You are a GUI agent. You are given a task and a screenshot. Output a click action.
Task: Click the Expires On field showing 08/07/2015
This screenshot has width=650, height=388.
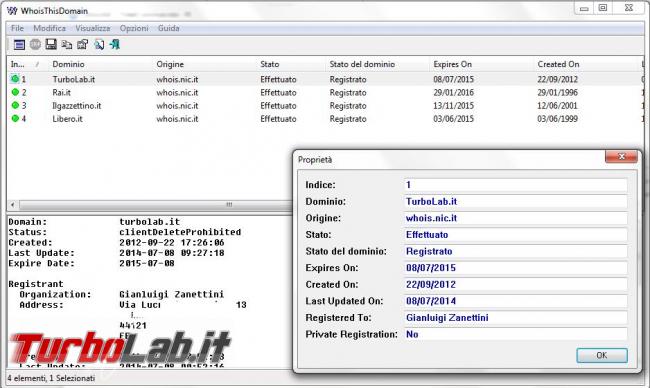point(515,268)
